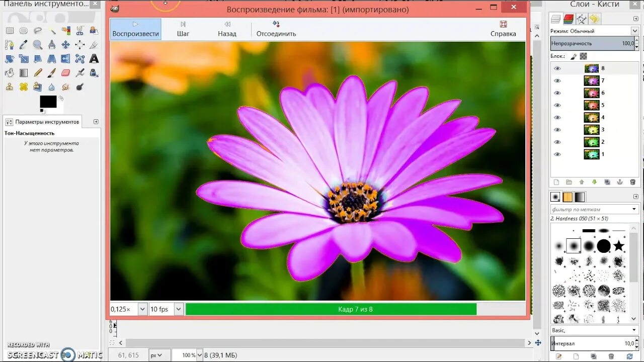
Task: Create a new layer in Layers panel
Action: pyautogui.click(x=556, y=182)
